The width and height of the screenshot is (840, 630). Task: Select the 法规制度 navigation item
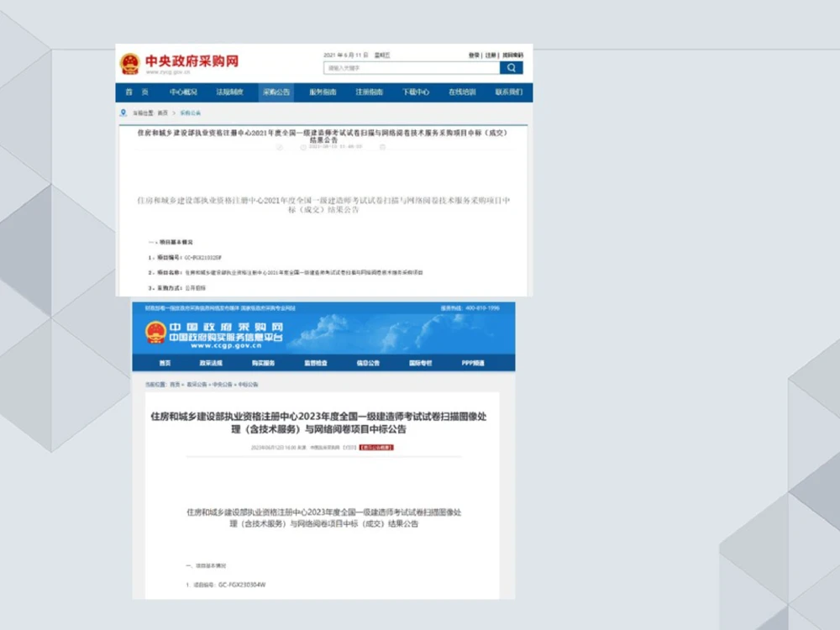tap(229, 92)
